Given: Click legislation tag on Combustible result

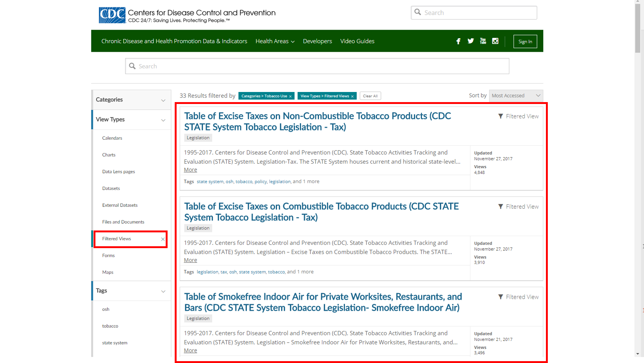Looking at the screenshot, I should tap(207, 272).
